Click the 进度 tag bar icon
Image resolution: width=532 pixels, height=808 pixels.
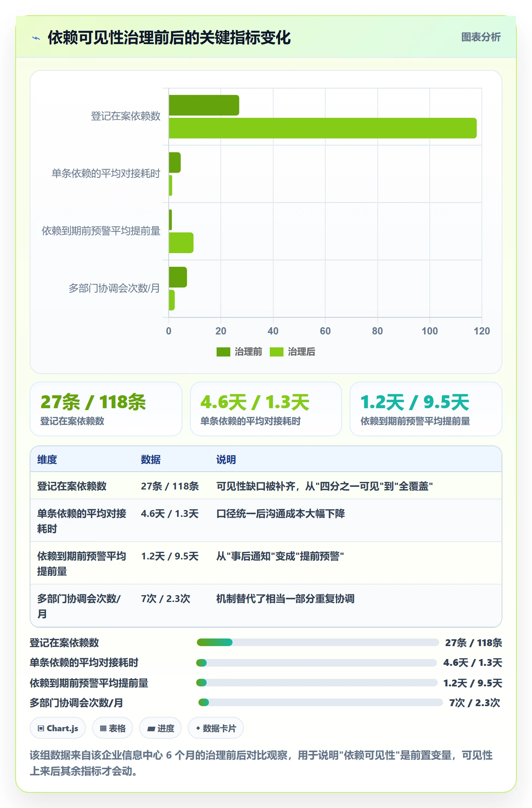(x=151, y=729)
